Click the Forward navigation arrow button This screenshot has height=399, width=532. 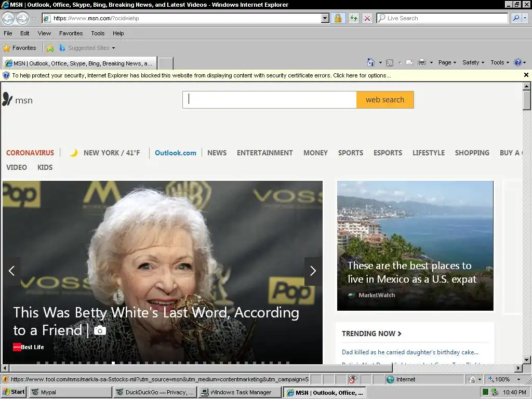[x=23, y=18]
